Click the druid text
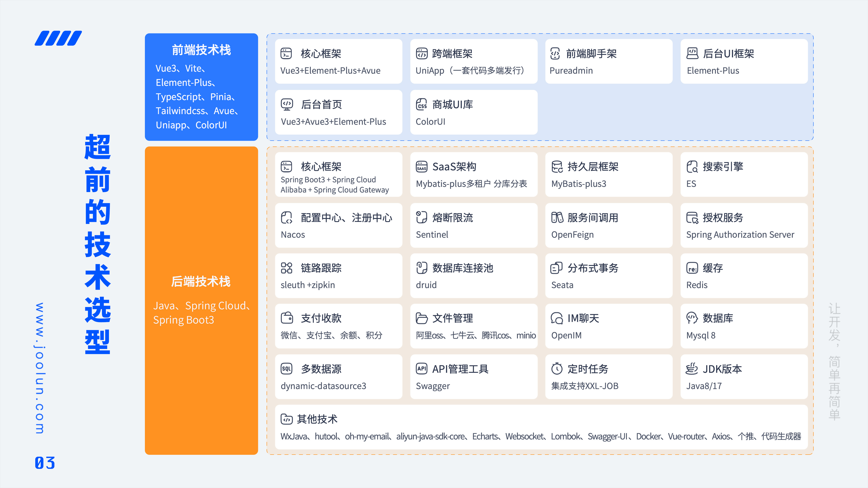The image size is (868, 488). [426, 285]
